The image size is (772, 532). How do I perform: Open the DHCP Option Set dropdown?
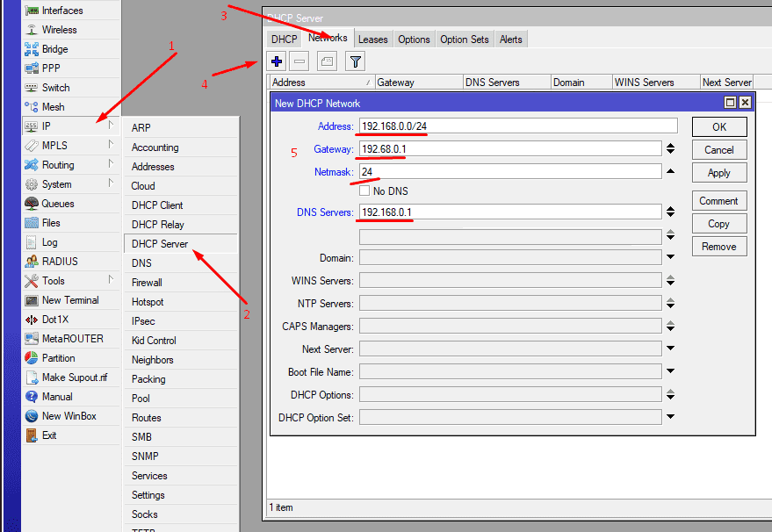point(670,417)
